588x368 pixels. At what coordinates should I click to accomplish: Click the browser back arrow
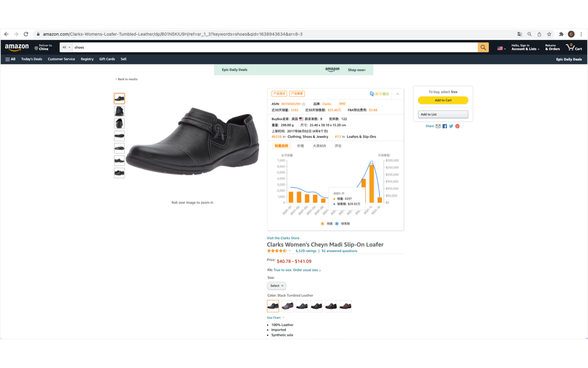[6, 34]
